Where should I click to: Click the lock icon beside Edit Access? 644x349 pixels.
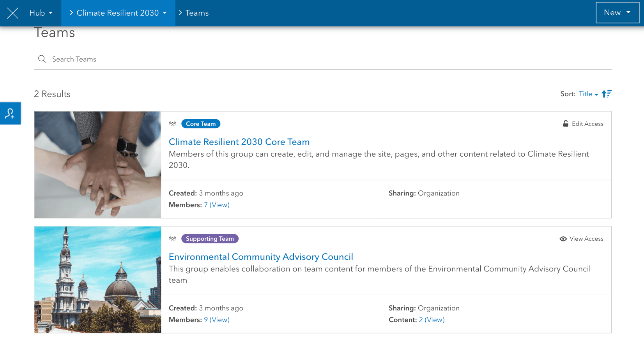[x=566, y=124]
